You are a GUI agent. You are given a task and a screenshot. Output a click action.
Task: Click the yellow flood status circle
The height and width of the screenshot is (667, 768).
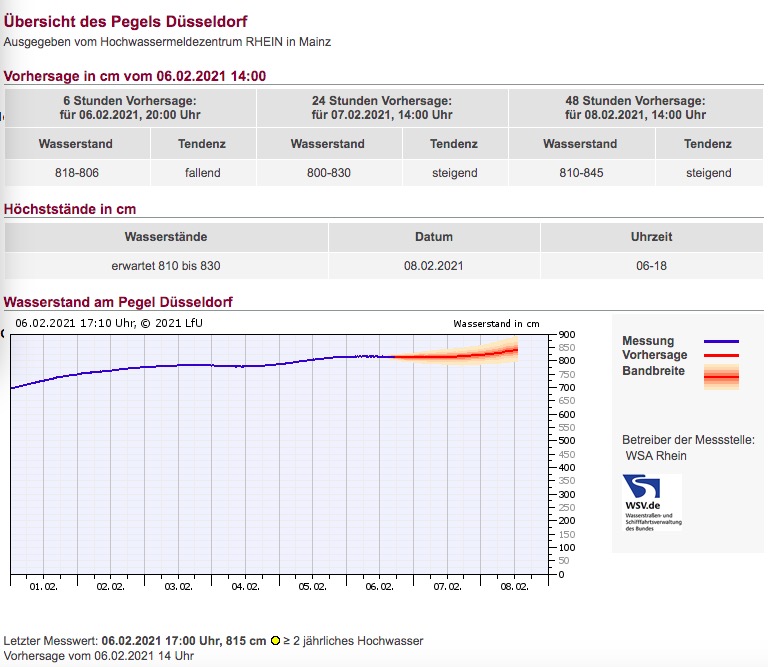click(x=275, y=641)
